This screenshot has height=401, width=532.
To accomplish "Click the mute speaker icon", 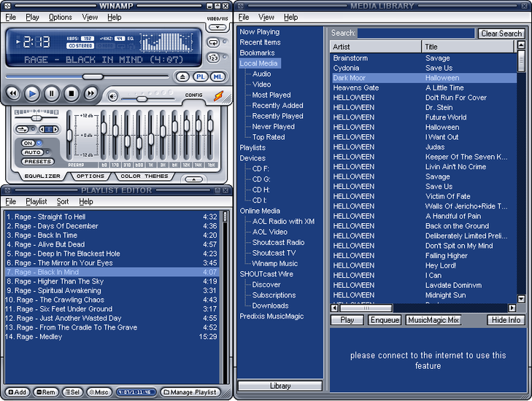I will (112, 97).
